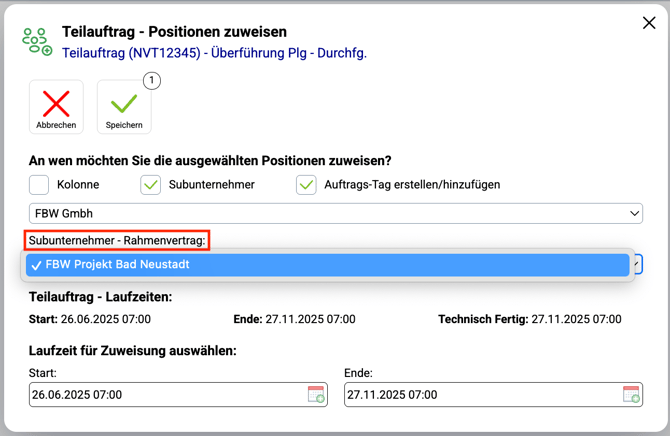Screen dimensions: 670x436
Task: Click the badge showing 1 on Speichern
Action: point(151,81)
